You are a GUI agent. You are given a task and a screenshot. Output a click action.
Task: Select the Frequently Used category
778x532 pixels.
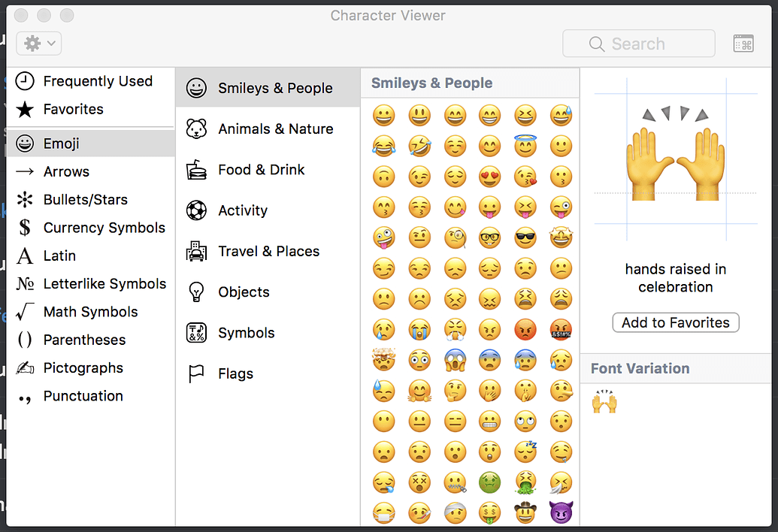pos(97,81)
